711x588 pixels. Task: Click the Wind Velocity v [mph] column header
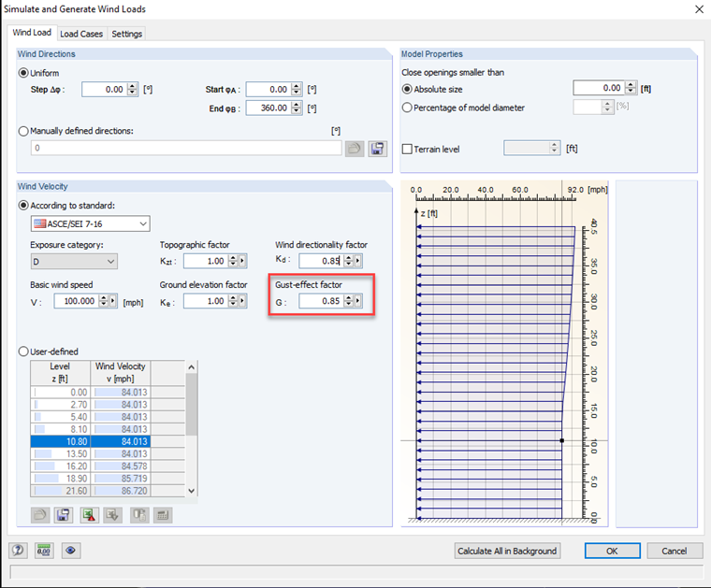(121, 372)
